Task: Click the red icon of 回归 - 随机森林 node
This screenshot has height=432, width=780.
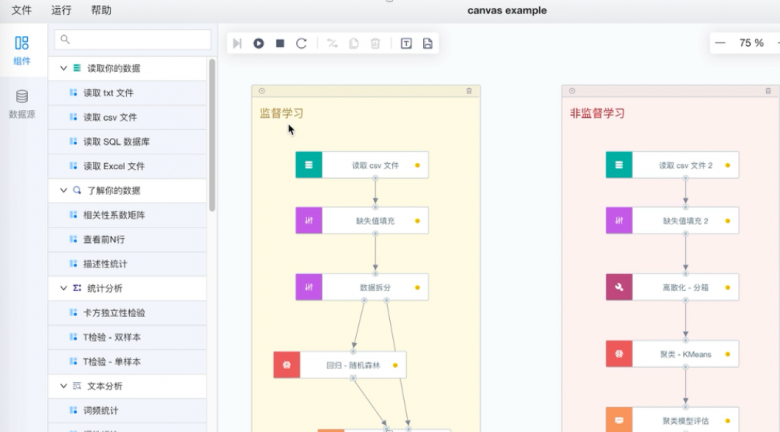Action: coord(287,365)
